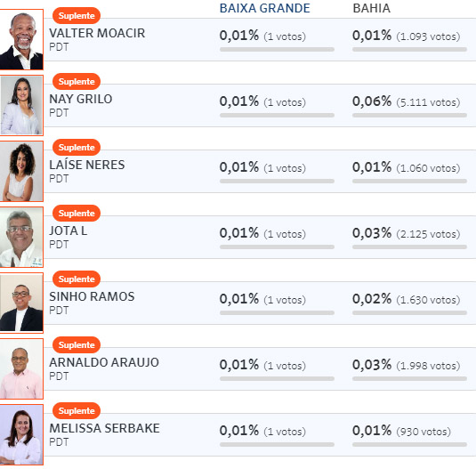Viewport: 476px width, 469px height.
Task: Open Melissa Serbake's candidate photo
Action: coord(21,434)
